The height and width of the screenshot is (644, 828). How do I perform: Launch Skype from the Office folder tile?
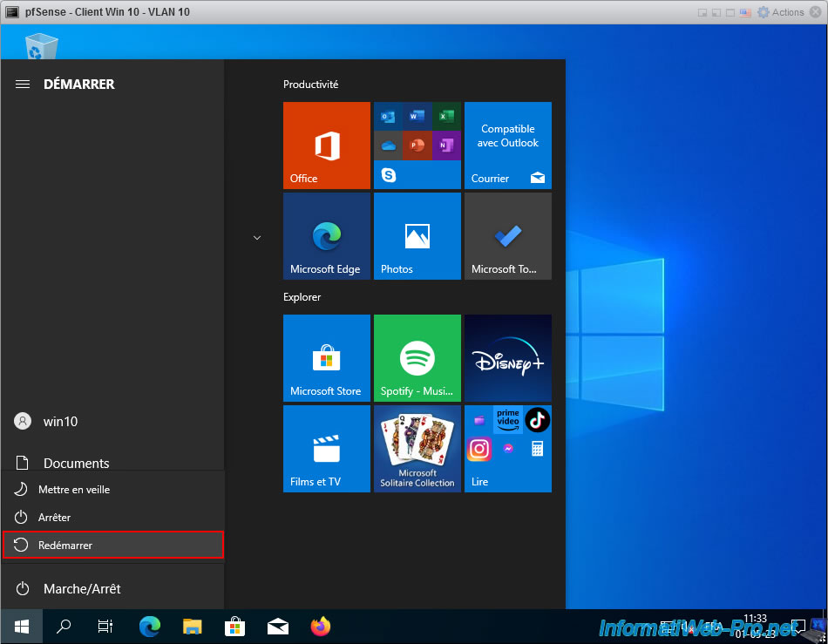coord(389,174)
